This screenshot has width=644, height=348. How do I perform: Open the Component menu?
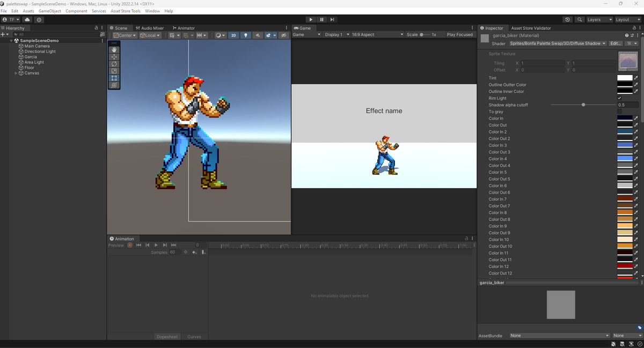point(76,11)
